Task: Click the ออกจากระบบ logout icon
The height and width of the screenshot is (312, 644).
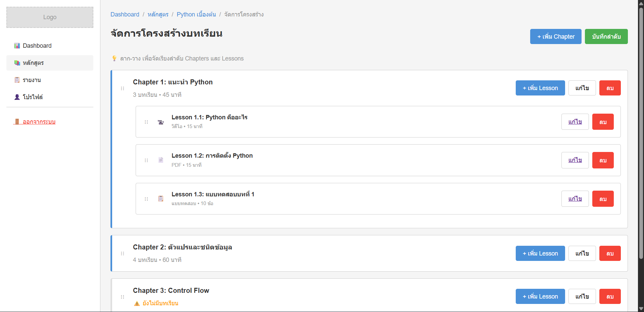Action: click(x=17, y=121)
